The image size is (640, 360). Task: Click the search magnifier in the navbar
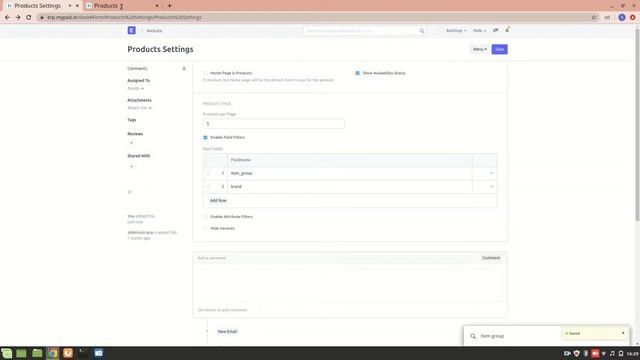pyautogui.click(x=422, y=31)
